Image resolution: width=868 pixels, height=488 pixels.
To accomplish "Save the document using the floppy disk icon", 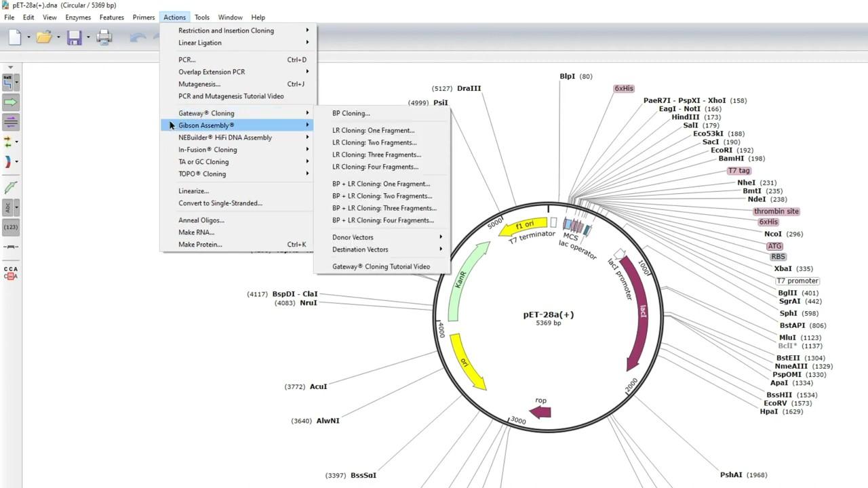I will pyautogui.click(x=74, y=38).
